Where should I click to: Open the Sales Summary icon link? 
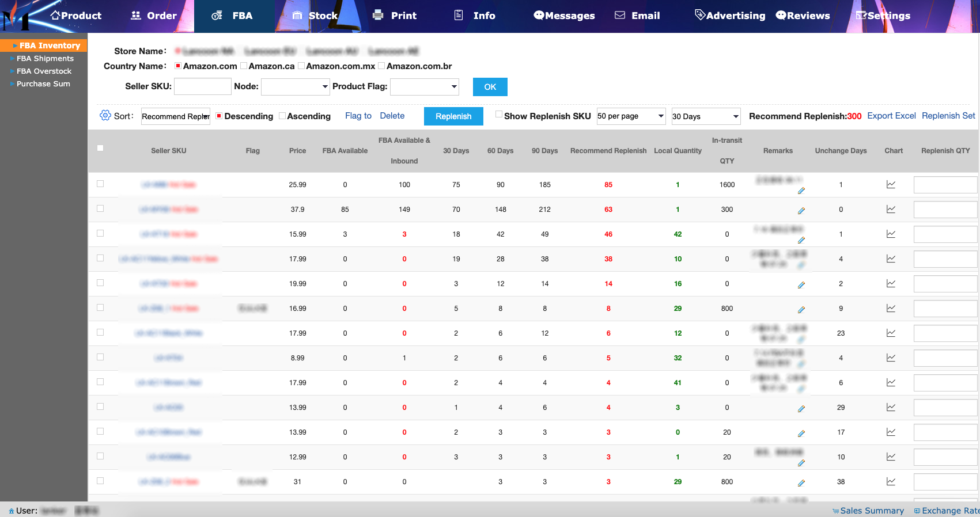click(x=868, y=511)
